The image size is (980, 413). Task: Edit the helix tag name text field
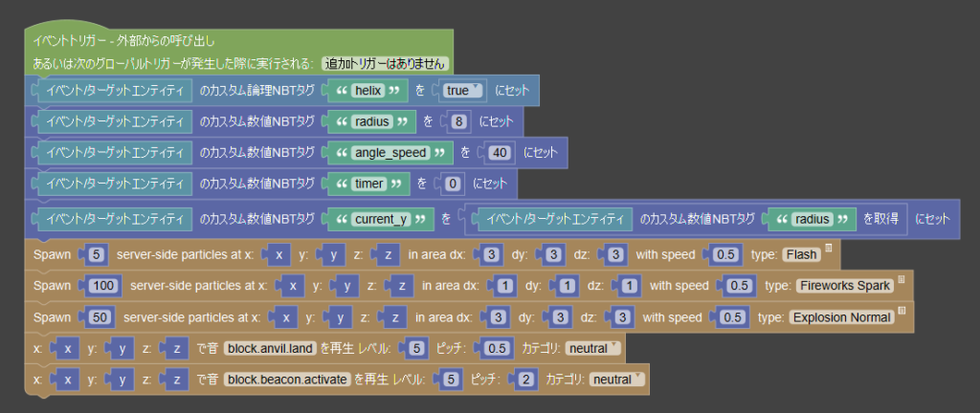[367, 91]
